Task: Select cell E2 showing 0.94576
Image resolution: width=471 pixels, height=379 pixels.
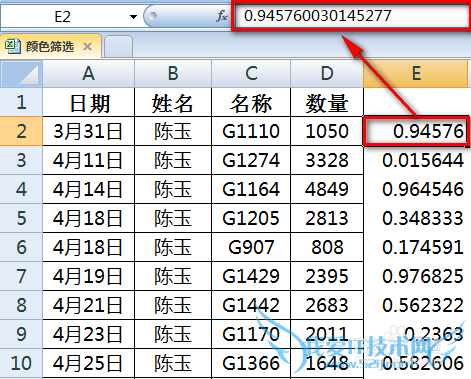Action: click(416, 131)
